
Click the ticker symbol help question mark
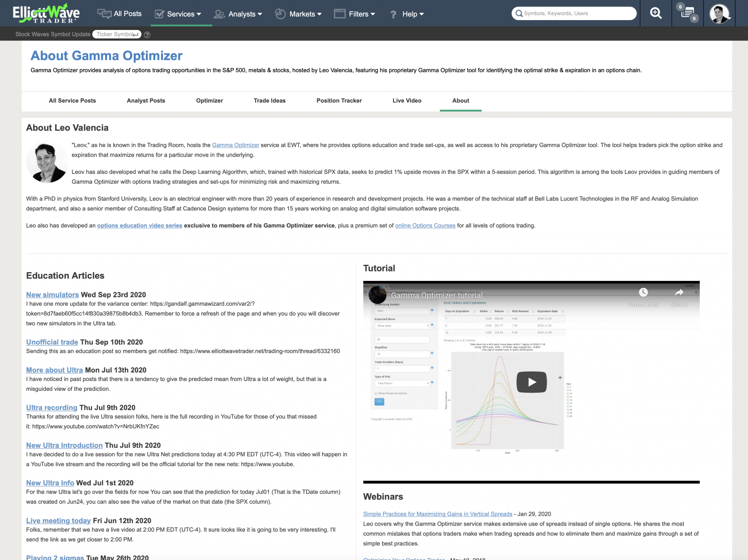click(x=147, y=35)
